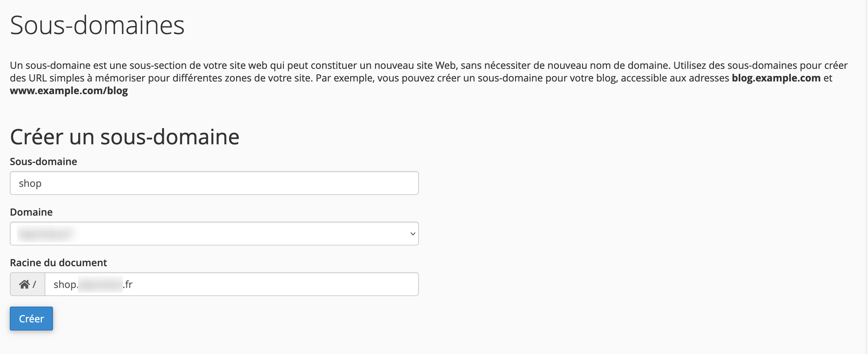The height and width of the screenshot is (354, 868).
Task: Click the Domaine label above the dropdown
Action: click(x=31, y=211)
